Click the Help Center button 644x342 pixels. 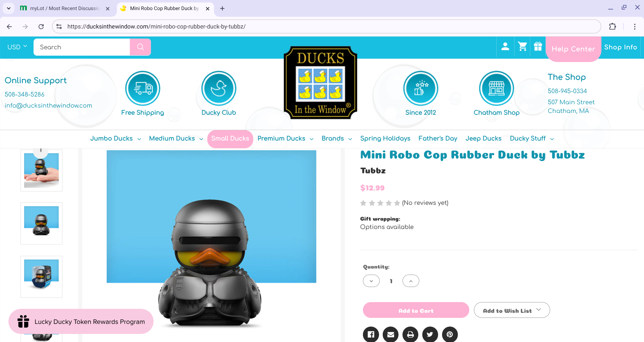pos(573,49)
